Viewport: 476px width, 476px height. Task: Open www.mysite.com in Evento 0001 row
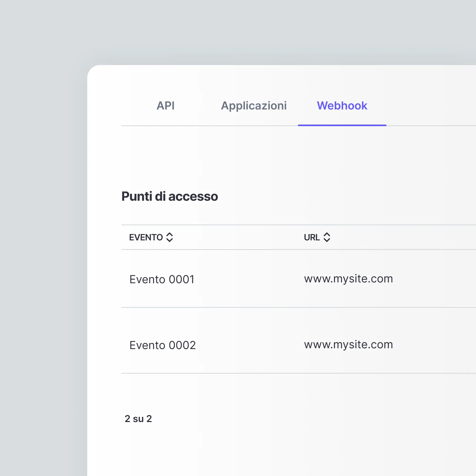point(349,279)
